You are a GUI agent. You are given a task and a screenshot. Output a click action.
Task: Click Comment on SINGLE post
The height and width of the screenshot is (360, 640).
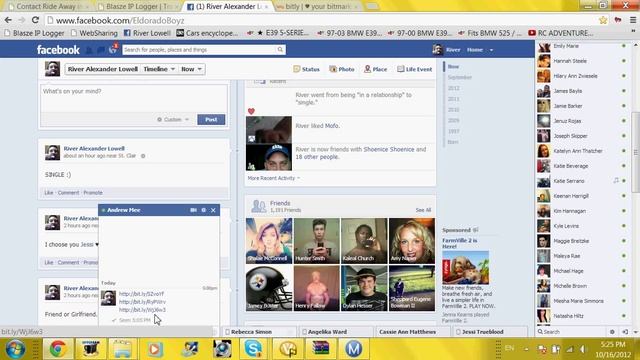pyautogui.click(x=68, y=193)
